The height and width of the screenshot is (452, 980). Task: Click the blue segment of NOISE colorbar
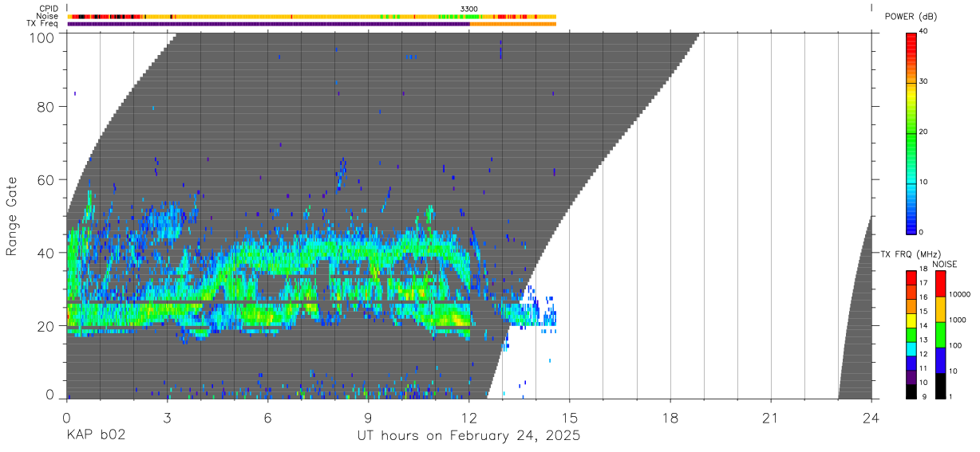[x=940, y=360]
